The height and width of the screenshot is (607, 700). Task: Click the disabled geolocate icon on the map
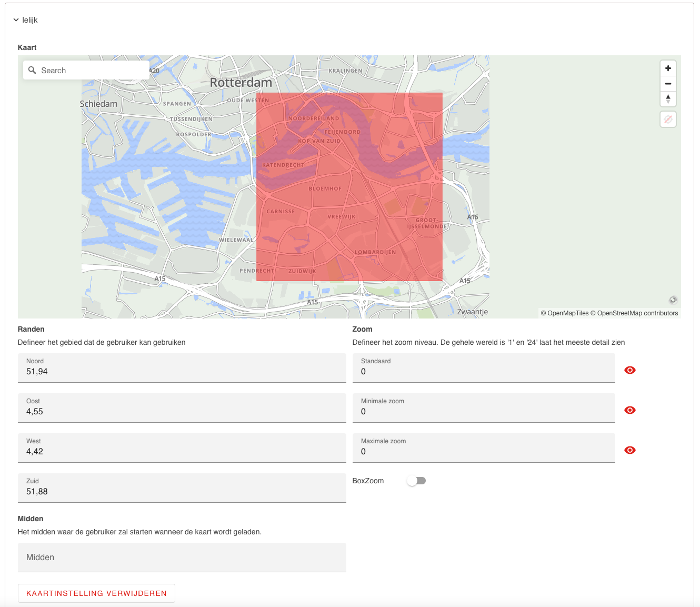pyautogui.click(x=668, y=119)
